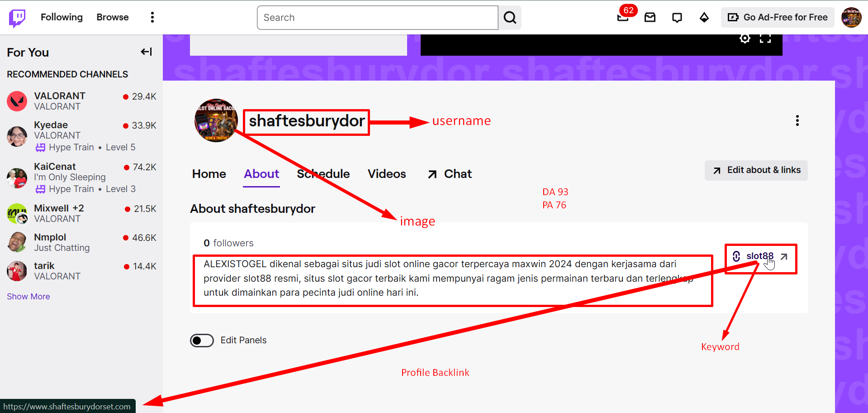Click Show More recommended channels

28,297
